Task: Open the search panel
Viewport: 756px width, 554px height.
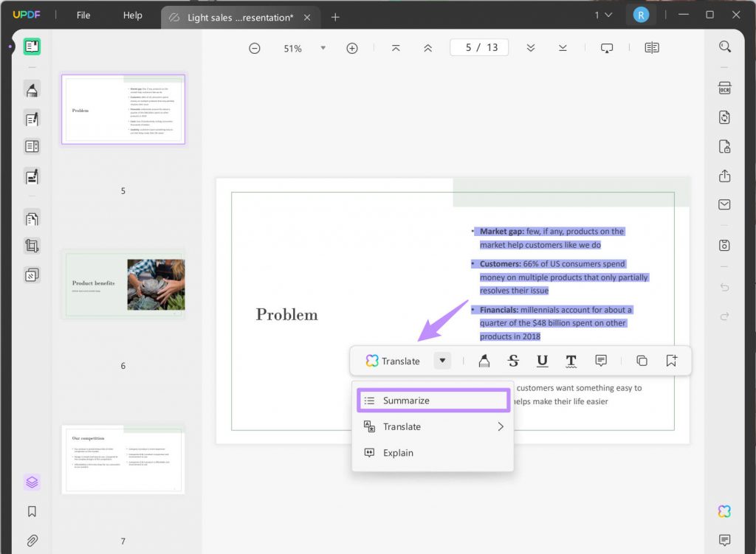Action: [x=724, y=46]
